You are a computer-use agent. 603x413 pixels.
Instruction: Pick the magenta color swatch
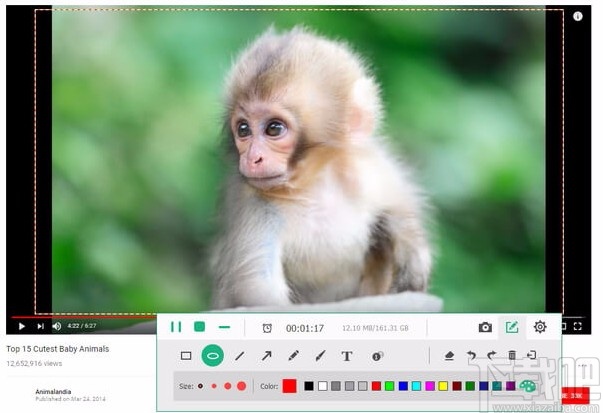[x=430, y=386]
